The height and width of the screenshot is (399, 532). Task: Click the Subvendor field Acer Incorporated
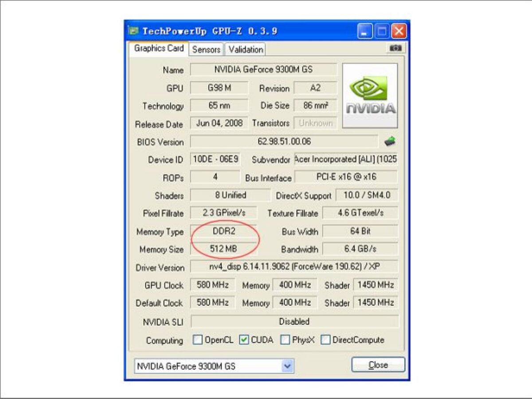click(x=346, y=159)
